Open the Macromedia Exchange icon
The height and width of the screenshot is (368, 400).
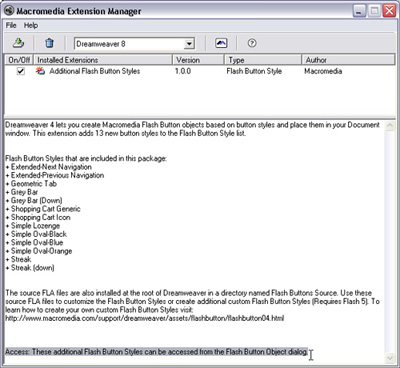click(x=221, y=43)
